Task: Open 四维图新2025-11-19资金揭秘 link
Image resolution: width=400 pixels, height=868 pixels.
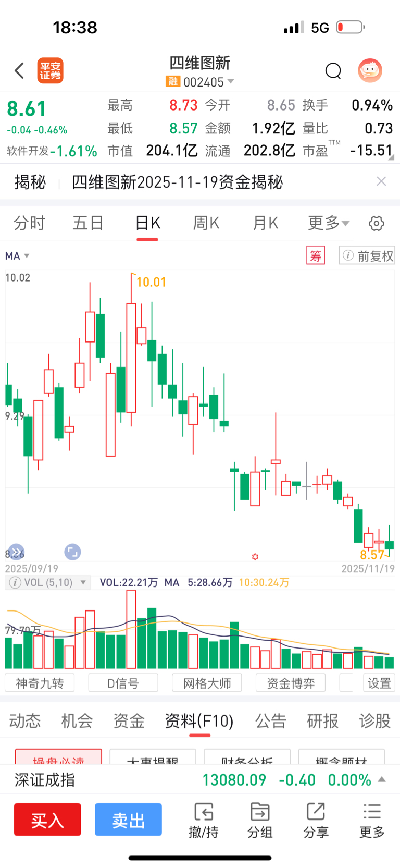Action: tap(177, 182)
